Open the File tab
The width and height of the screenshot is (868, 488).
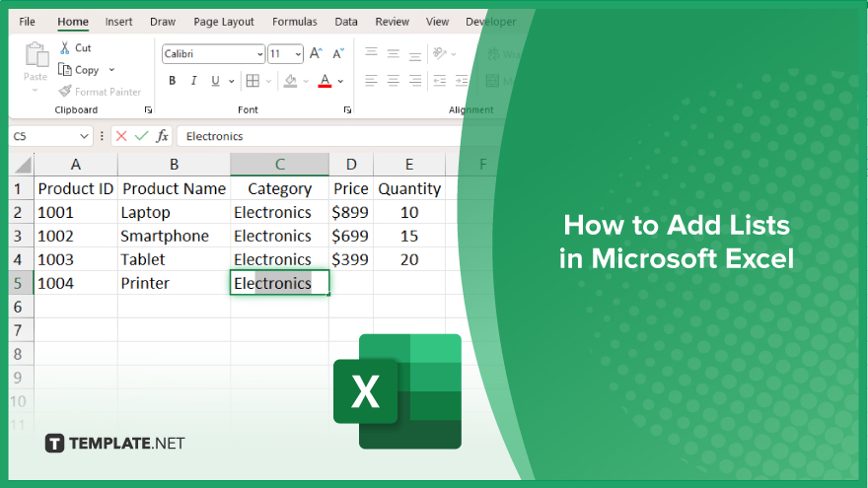(27, 22)
